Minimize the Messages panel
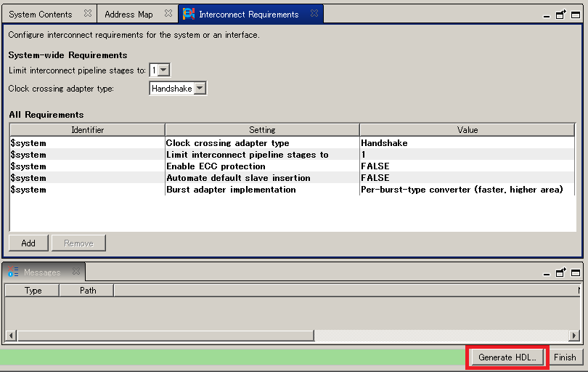The height and width of the screenshot is (372, 588). tap(547, 272)
